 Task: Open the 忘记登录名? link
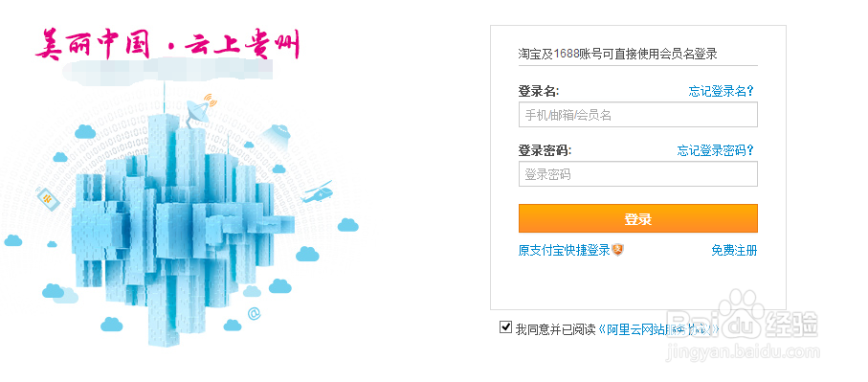722,91
